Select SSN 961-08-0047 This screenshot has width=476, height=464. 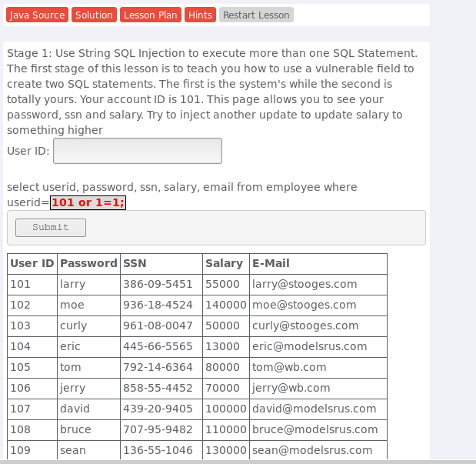[x=161, y=325]
